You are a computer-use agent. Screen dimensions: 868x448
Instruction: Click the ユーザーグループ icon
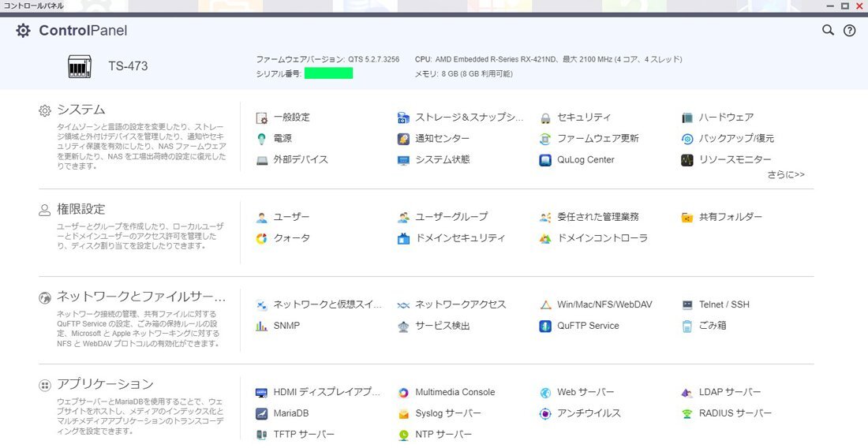coord(403,218)
